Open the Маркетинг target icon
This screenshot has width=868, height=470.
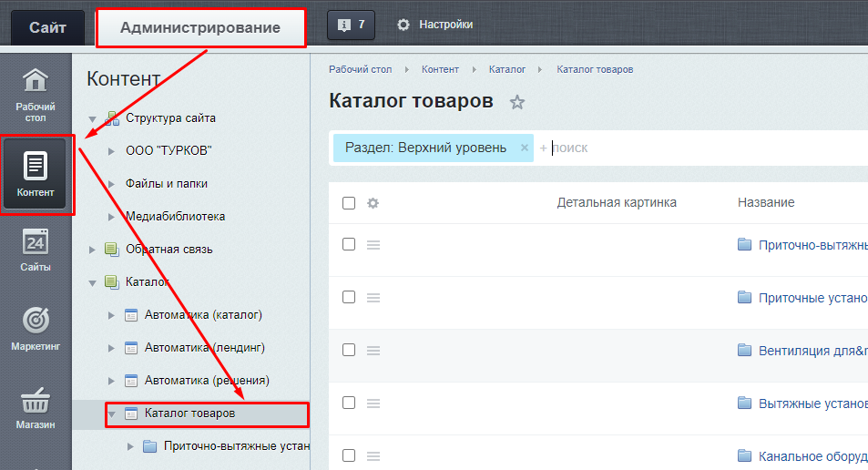[x=36, y=320]
